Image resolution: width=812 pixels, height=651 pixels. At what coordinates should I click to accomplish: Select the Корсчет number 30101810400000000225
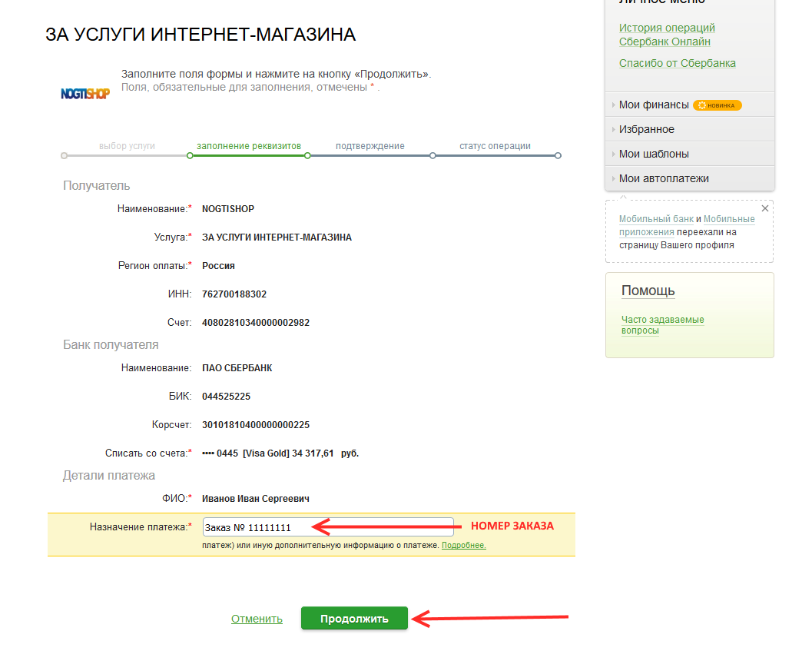(x=255, y=425)
